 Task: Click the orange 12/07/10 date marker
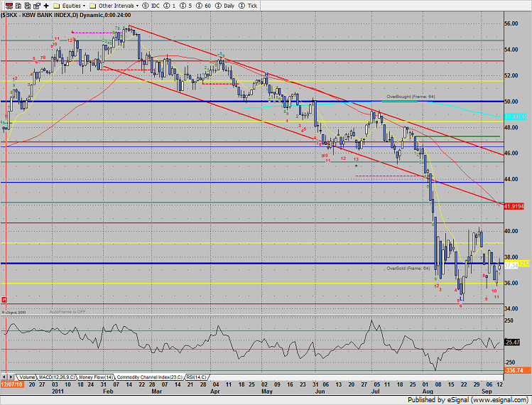tap(12, 384)
